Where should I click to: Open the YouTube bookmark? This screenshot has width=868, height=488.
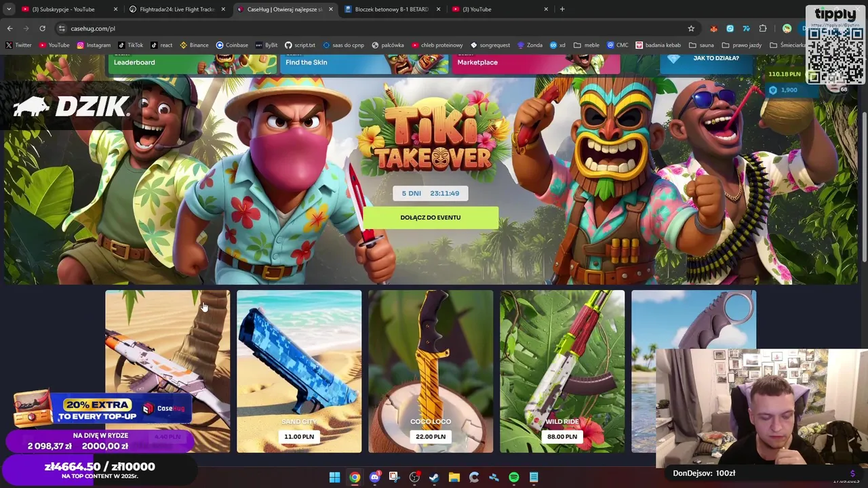click(x=54, y=45)
